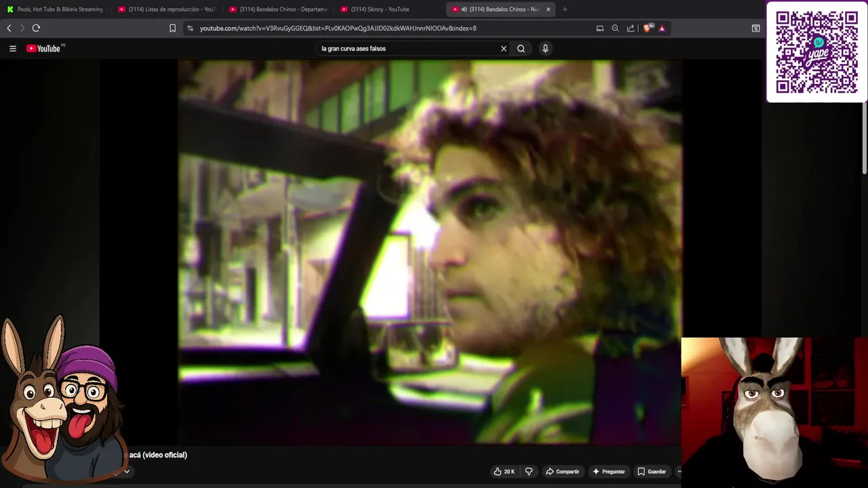Image resolution: width=868 pixels, height=488 pixels.
Task: Close the Bandalos Chinos active tab
Action: pos(548,9)
